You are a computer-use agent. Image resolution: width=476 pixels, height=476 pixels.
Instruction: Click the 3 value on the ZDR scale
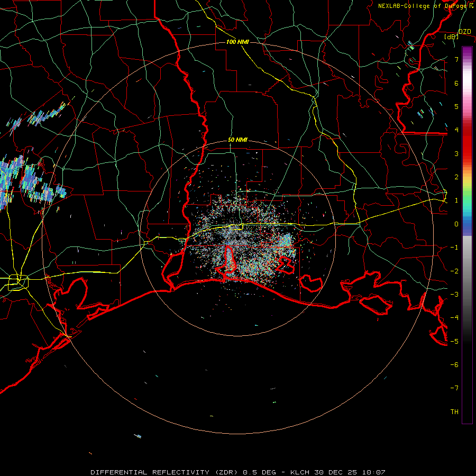[x=456, y=153]
